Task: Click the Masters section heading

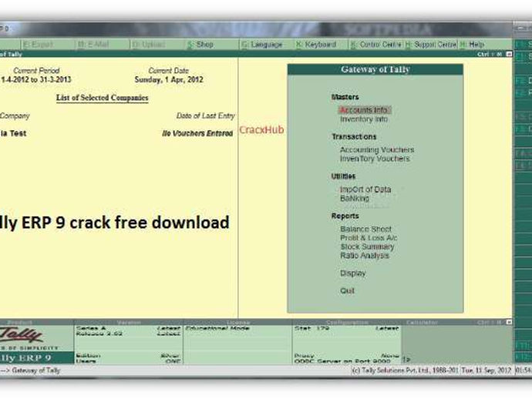Action: coord(345,97)
